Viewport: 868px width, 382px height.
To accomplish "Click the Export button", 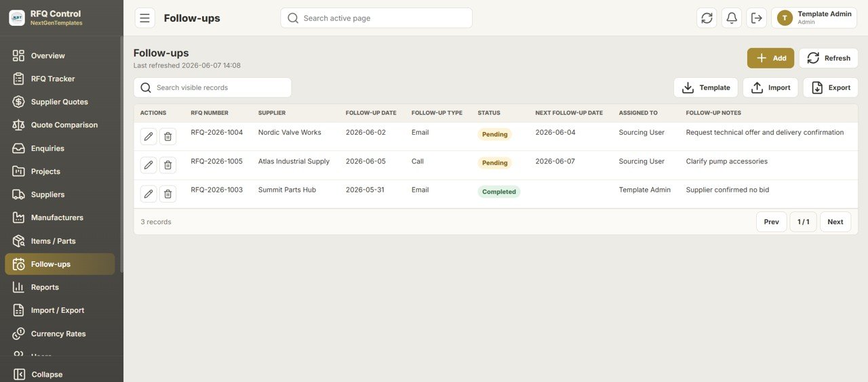I will [x=831, y=87].
